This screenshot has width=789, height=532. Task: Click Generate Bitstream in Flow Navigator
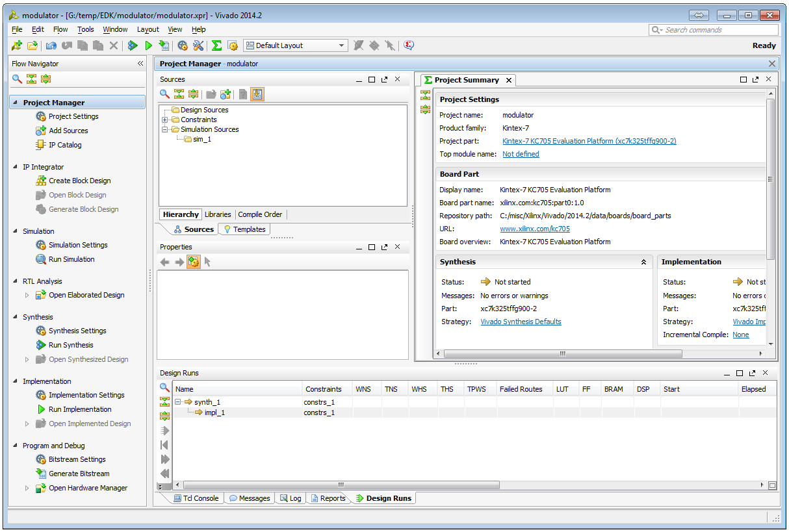(79, 474)
